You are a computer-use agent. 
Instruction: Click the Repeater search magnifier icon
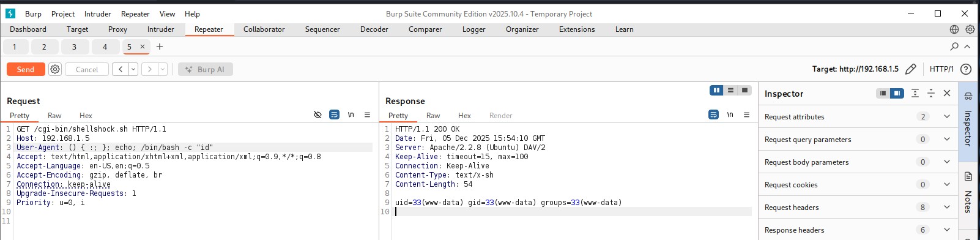tap(954, 47)
